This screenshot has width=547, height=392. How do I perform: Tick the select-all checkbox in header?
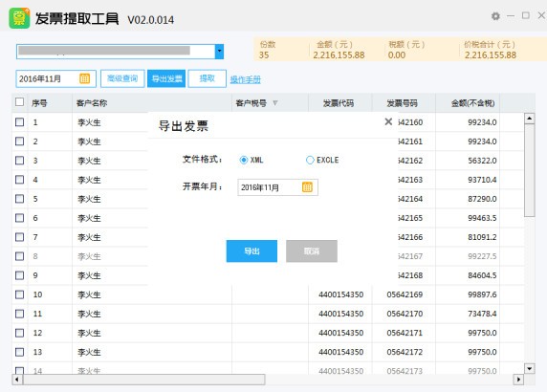click(19, 102)
